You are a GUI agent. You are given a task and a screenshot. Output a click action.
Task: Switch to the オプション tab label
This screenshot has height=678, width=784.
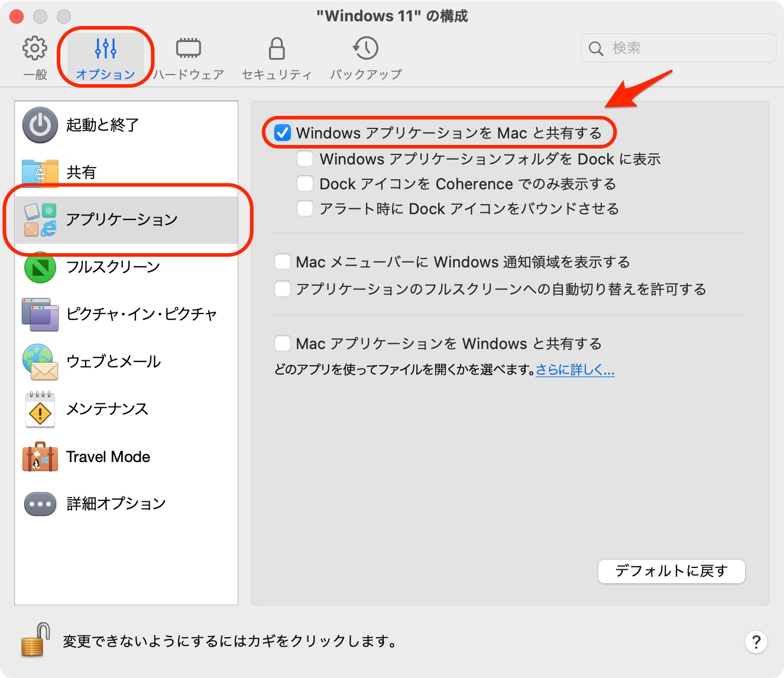coord(106,75)
